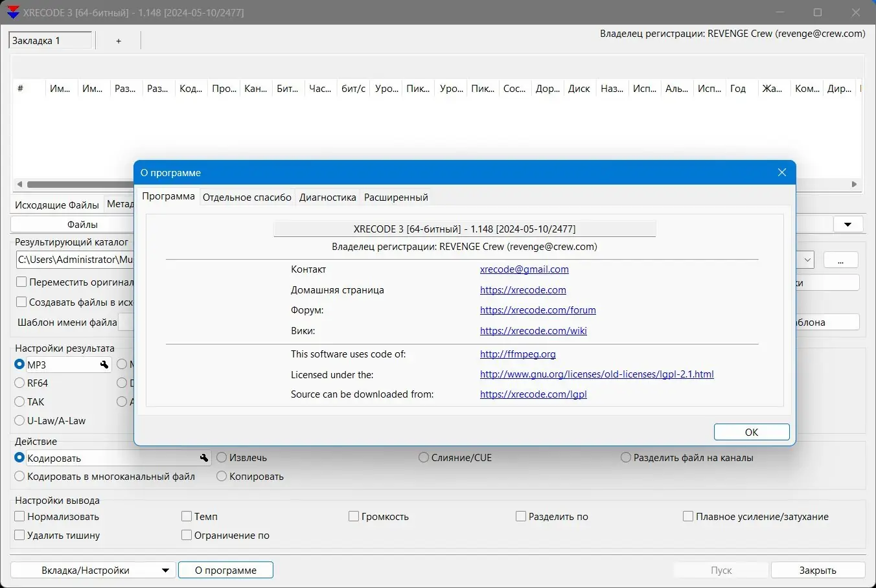Image resolution: width=876 pixels, height=588 pixels.
Task: Tick the Темп checkbox
Action: coord(187,517)
